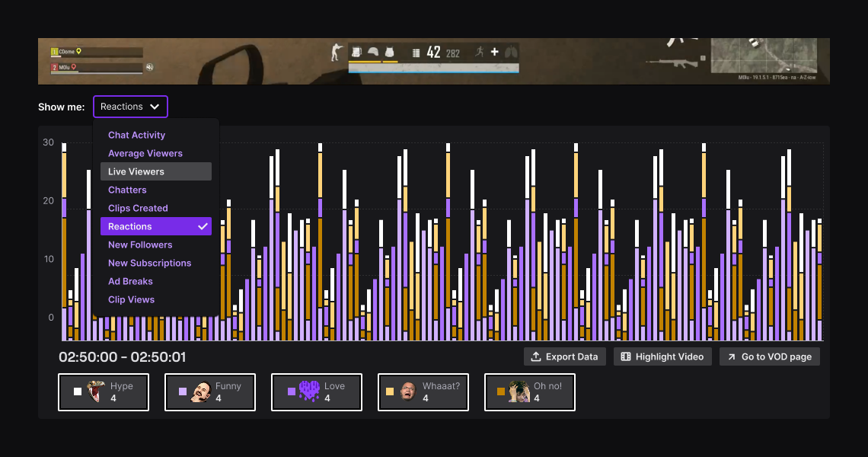Viewport: 868px width, 457px height.
Task: Collapse the metric selection list
Action: tap(155, 107)
